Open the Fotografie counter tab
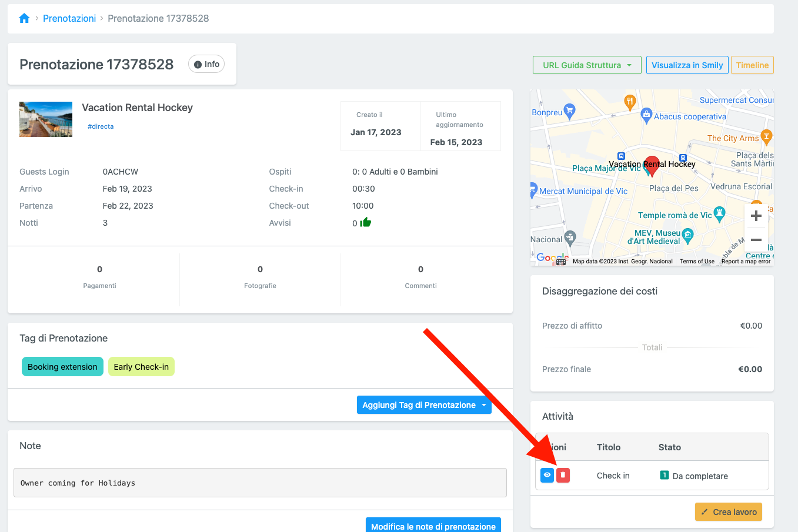798x532 pixels. [260, 277]
